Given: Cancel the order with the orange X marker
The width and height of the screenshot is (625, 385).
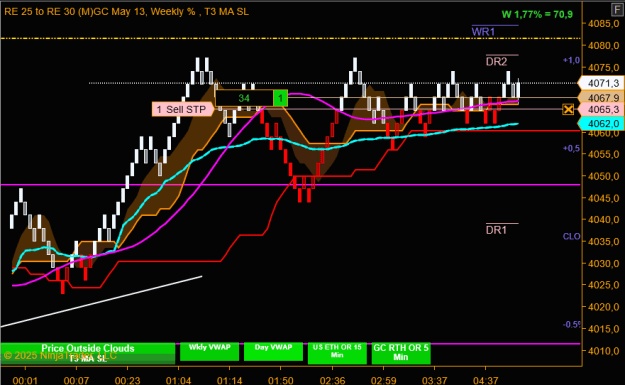Looking at the screenshot, I should (568, 109).
